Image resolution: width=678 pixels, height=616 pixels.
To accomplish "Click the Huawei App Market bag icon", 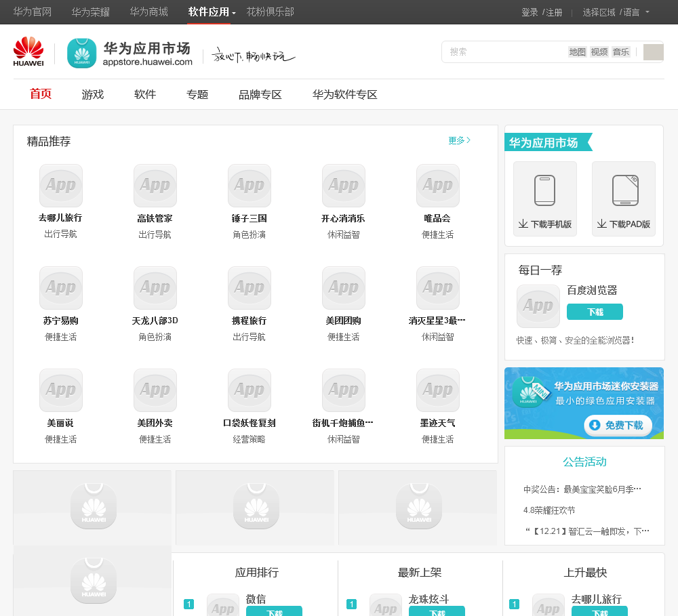I will pos(81,53).
